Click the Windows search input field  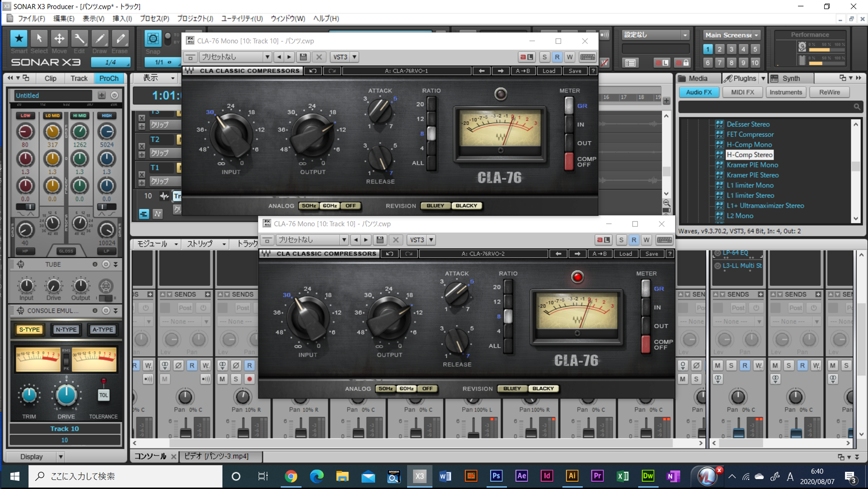pyautogui.click(x=126, y=476)
